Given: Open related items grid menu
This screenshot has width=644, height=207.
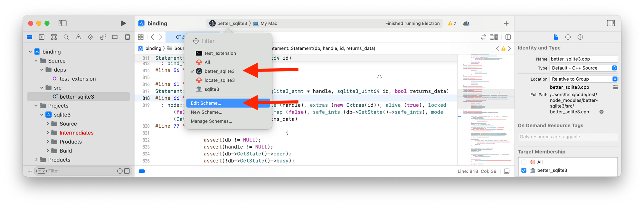Looking at the screenshot, I should 141,37.
